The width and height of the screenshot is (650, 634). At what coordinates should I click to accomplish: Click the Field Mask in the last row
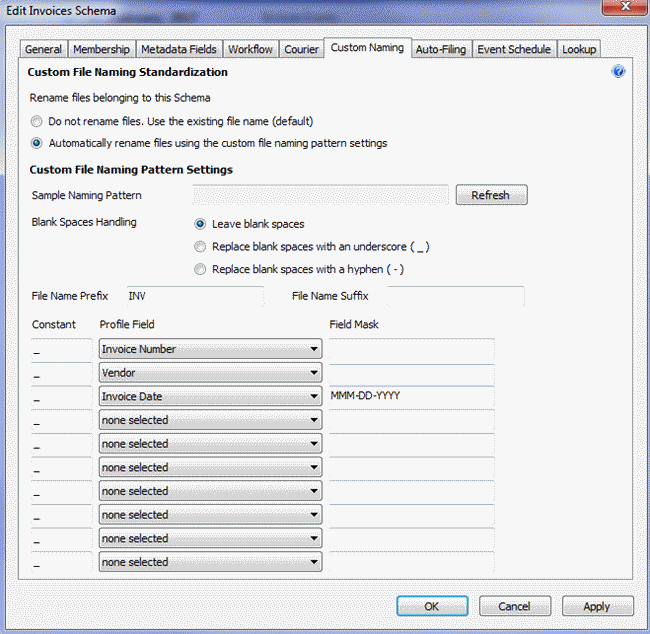click(x=412, y=562)
